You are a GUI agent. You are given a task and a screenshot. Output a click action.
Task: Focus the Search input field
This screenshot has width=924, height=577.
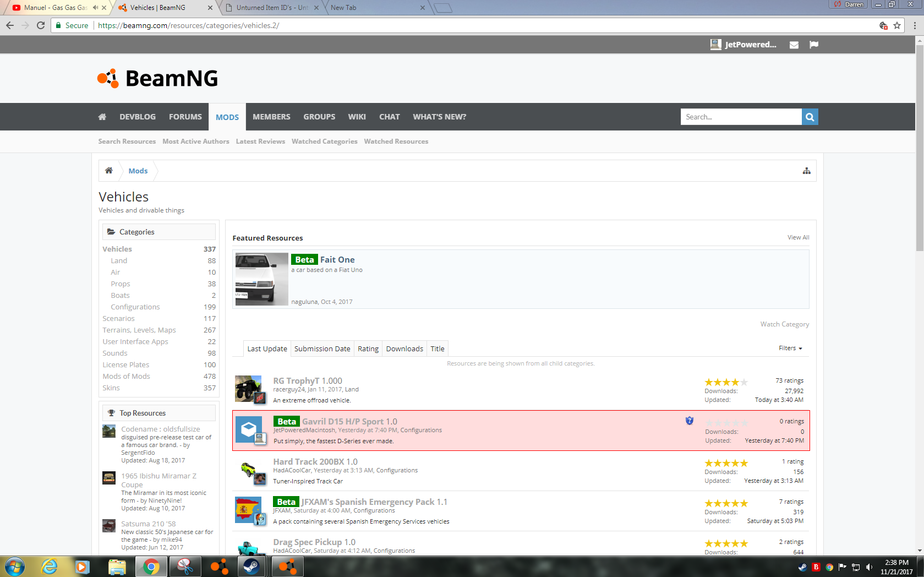click(741, 117)
